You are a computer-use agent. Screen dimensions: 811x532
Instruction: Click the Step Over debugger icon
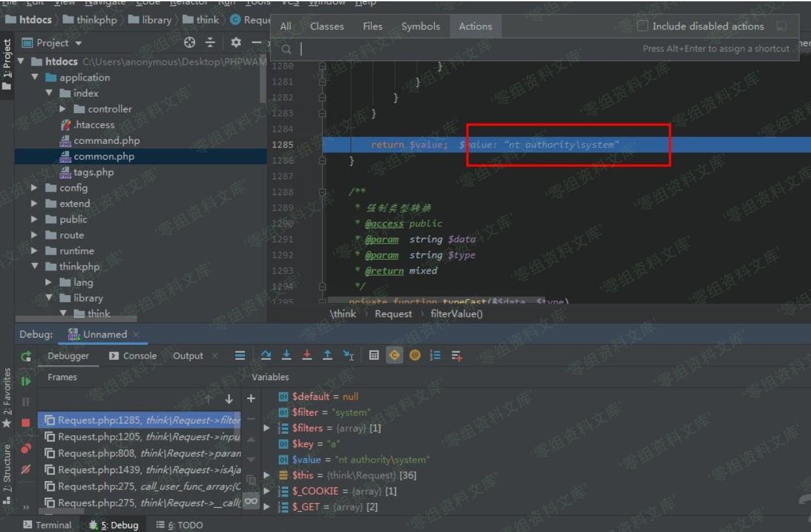(266, 355)
